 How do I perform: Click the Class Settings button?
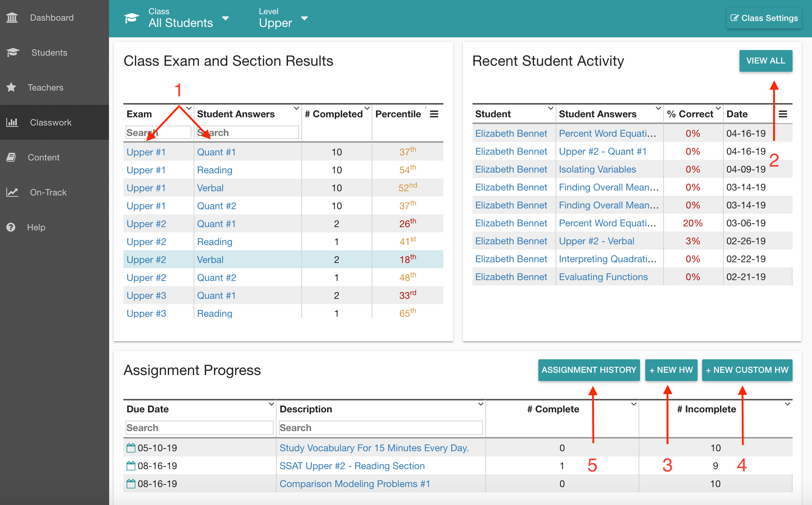click(x=764, y=18)
